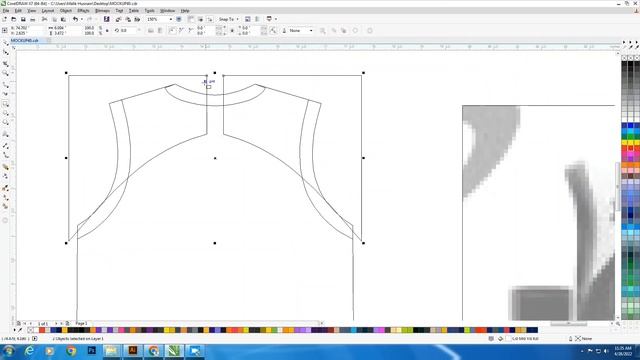Open the Windows Start button

tap(9, 351)
